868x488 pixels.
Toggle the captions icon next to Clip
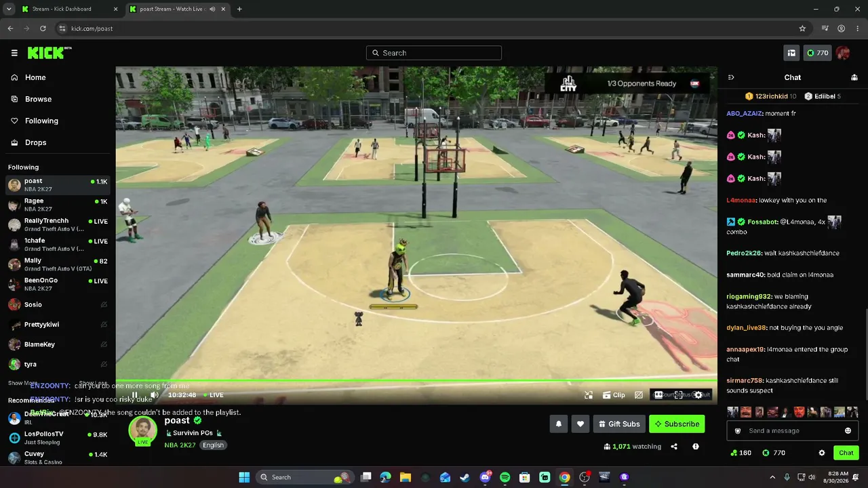pyautogui.click(x=639, y=395)
